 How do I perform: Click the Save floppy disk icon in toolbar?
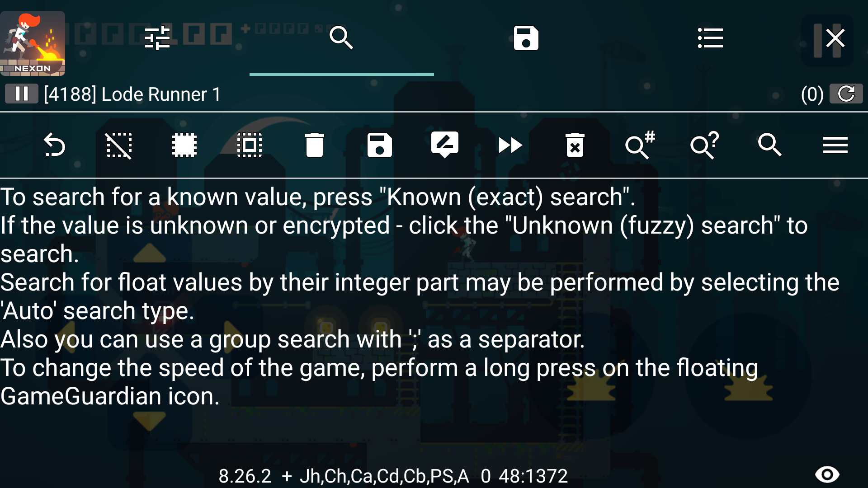(379, 145)
